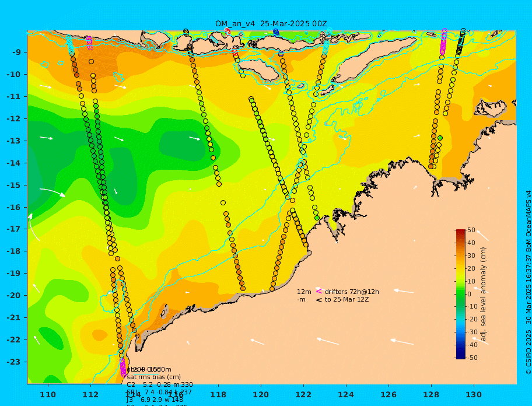532x406 pixels.
Task: Click the 124 longitude axis label
Action: (x=346, y=394)
